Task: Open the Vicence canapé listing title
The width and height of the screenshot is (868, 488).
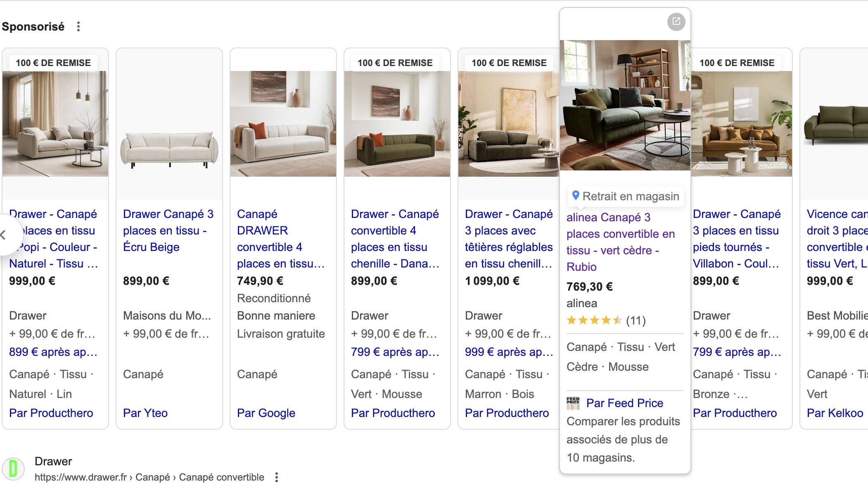Action: 837,239
